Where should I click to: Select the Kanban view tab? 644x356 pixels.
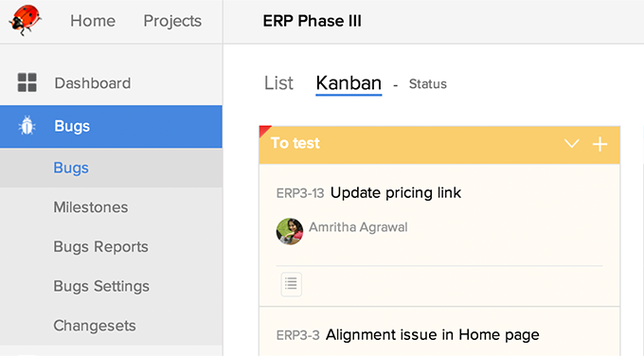[349, 83]
